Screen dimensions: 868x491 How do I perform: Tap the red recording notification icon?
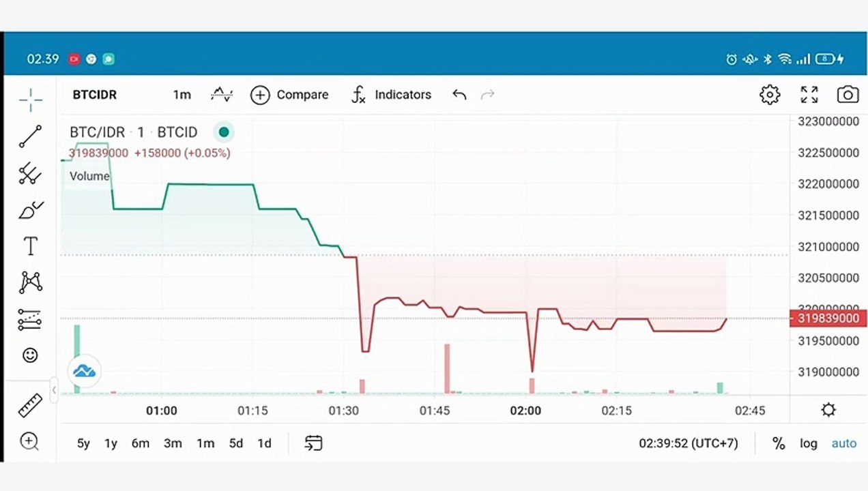click(74, 59)
